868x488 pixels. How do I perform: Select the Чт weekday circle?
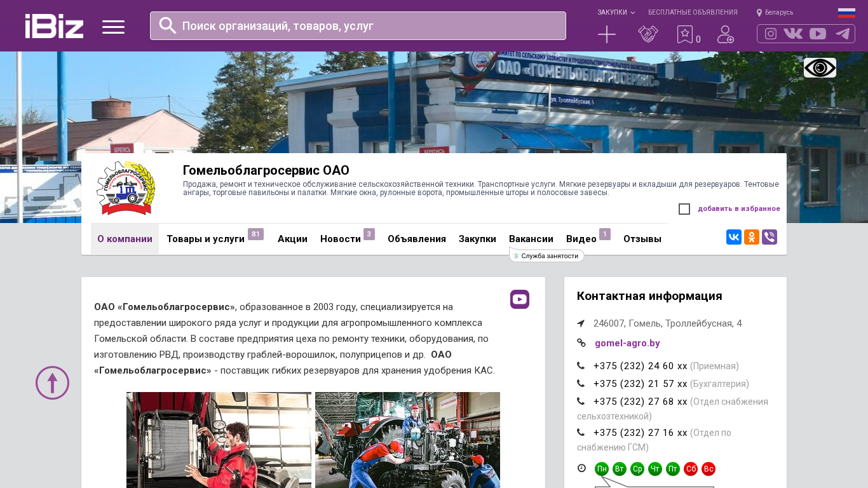[655, 469]
